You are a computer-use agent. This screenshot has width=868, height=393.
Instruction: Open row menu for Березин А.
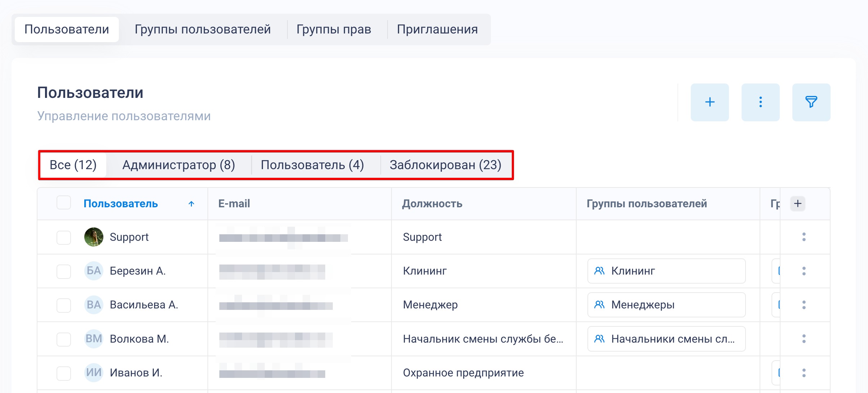tap(804, 271)
